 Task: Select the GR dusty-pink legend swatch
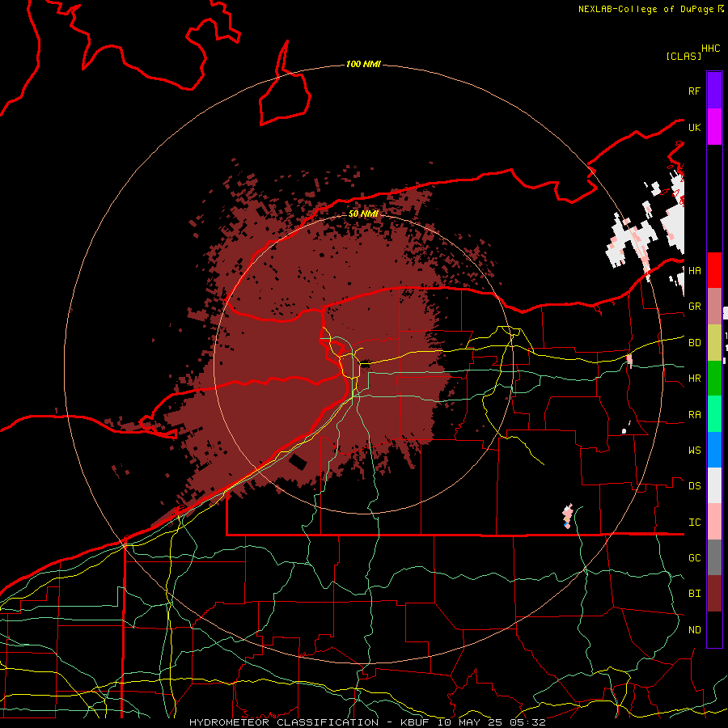click(x=714, y=306)
